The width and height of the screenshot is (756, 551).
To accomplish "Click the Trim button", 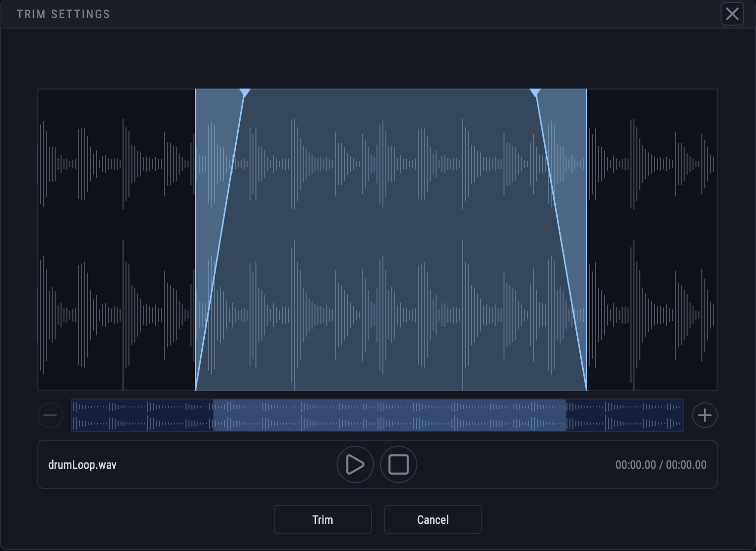I will pos(323,520).
